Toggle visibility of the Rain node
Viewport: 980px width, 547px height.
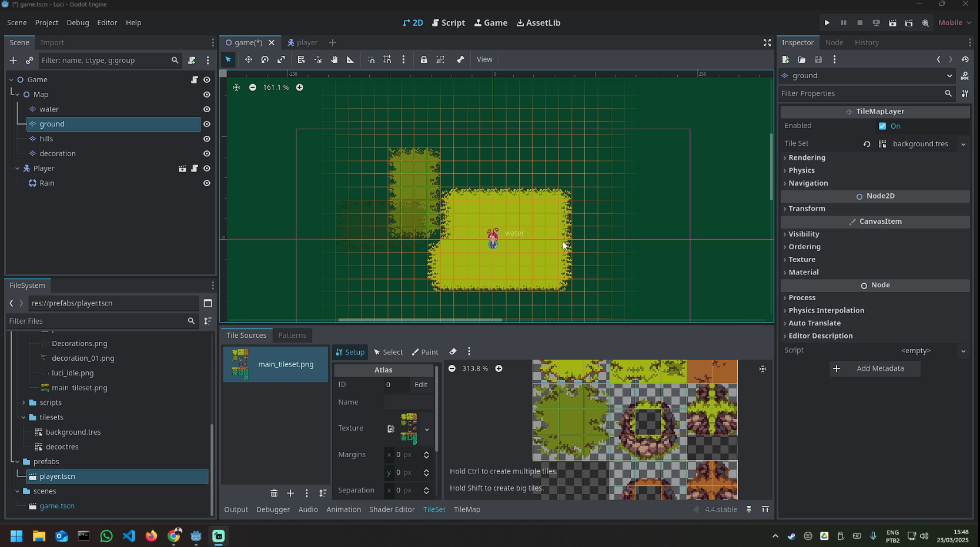click(x=207, y=183)
